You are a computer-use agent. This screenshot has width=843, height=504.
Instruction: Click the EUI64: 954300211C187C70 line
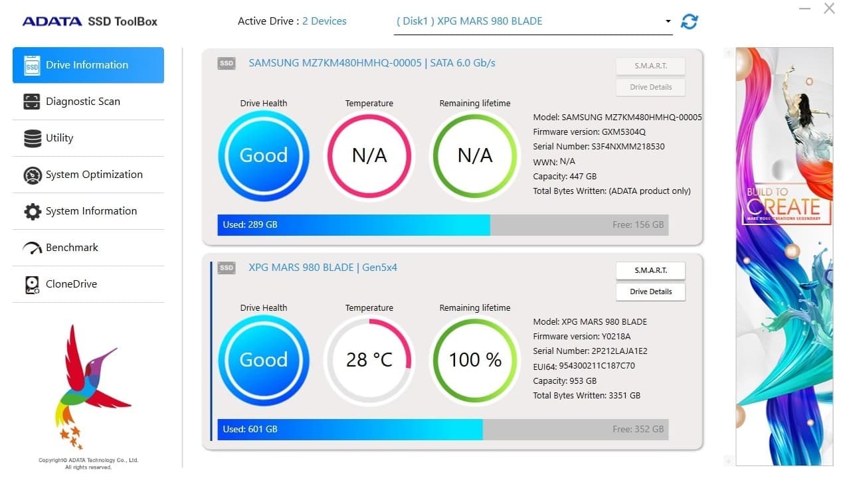[x=584, y=366]
